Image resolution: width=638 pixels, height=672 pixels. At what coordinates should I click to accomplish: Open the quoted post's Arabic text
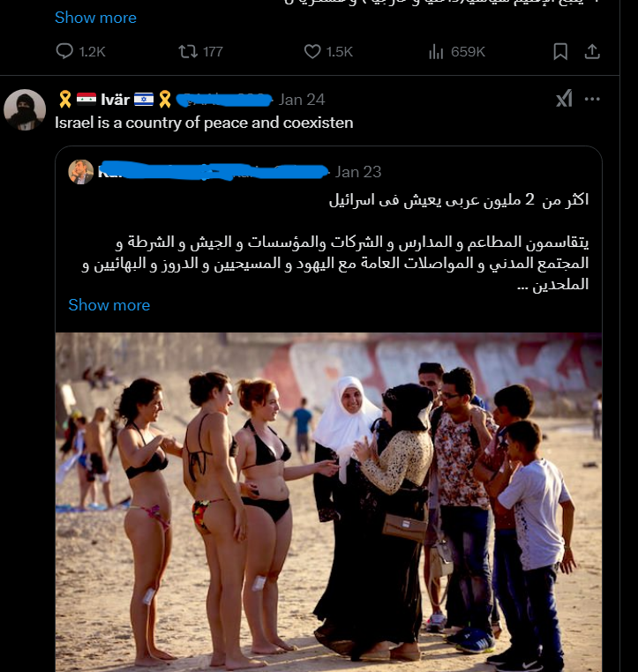[334, 242]
